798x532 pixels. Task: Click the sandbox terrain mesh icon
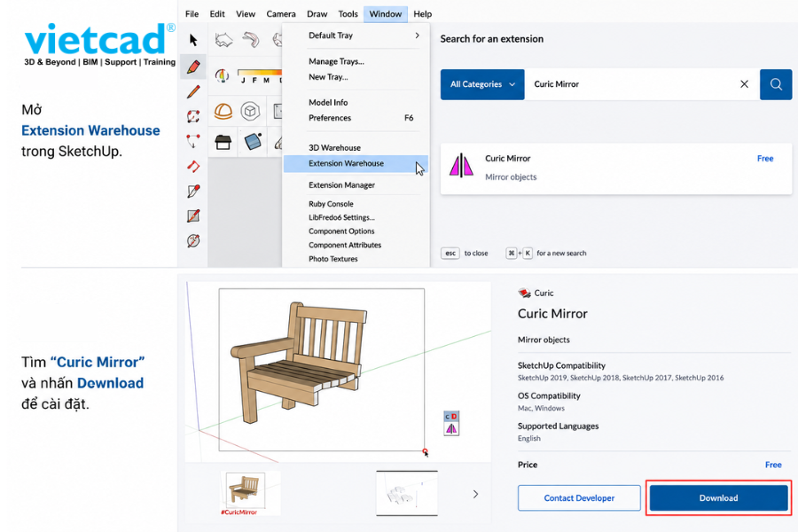click(x=223, y=40)
